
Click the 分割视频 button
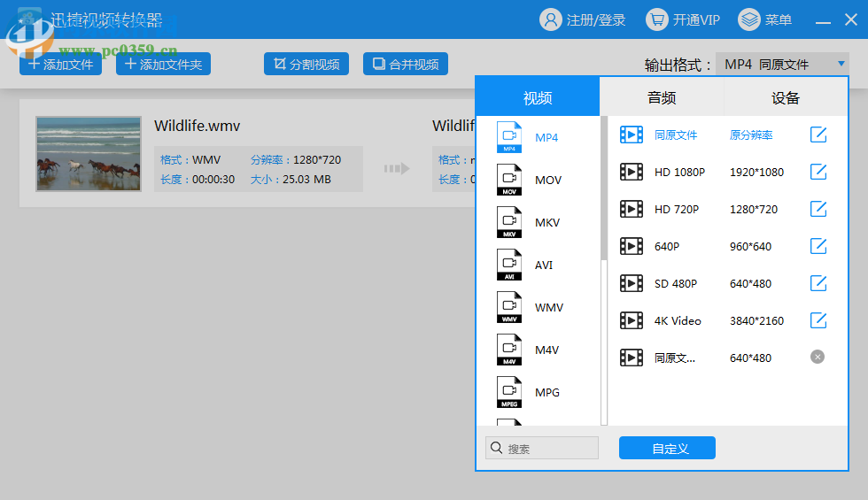click(306, 65)
